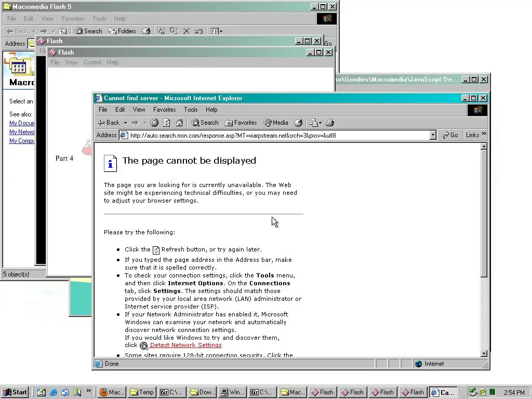Click the search magnifier quick launch icon
This screenshot has width=532, height=399.
pos(77,392)
